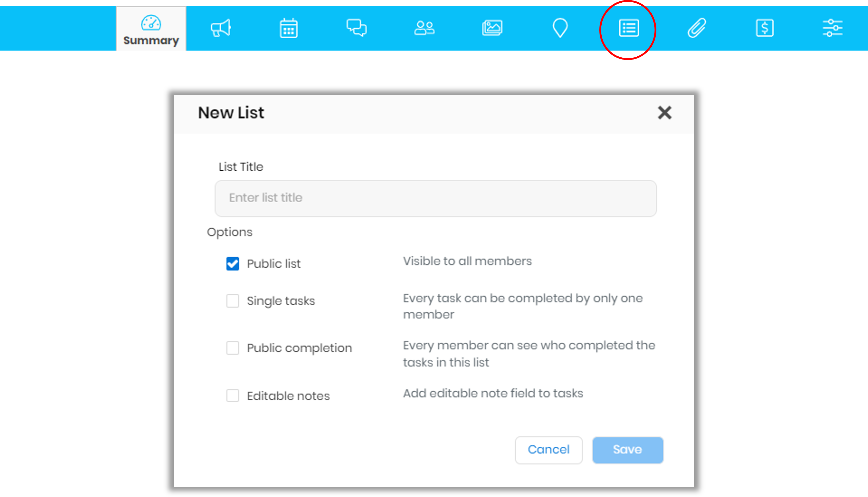Click the Enter list title field
Screen dimensions: 868x497
tap(436, 198)
